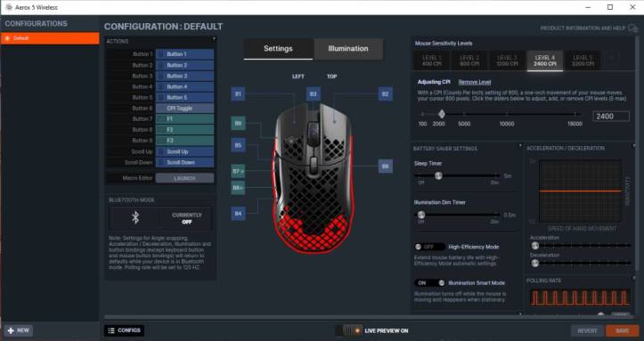This screenshot has width=644, height=341.
Task: Select Level 3 1200 CPI tab
Action: click(x=507, y=61)
